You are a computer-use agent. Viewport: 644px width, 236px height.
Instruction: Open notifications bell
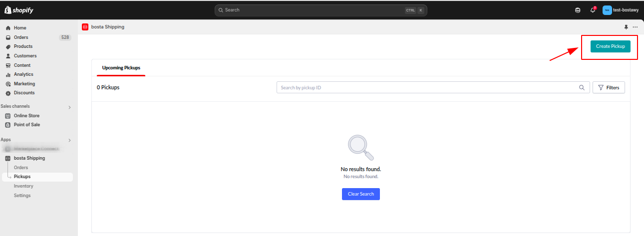click(593, 10)
